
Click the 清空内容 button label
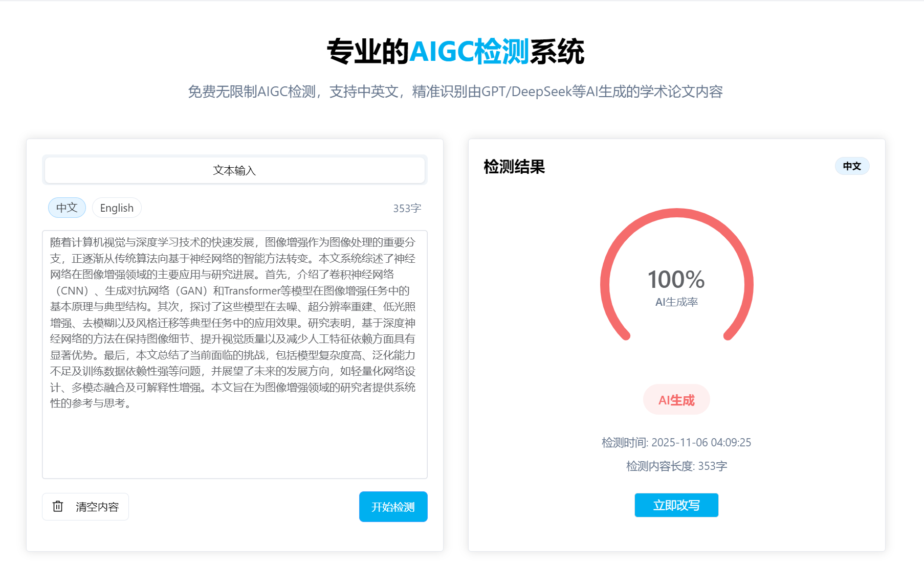point(97,507)
